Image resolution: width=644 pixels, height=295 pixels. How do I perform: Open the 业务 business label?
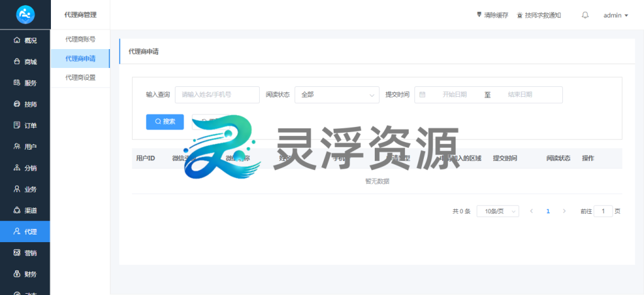(31, 189)
